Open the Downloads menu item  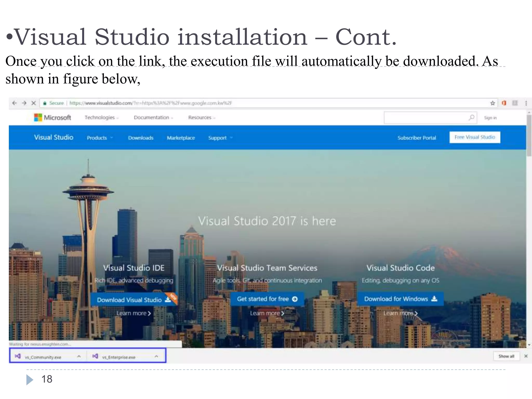pos(141,138)
